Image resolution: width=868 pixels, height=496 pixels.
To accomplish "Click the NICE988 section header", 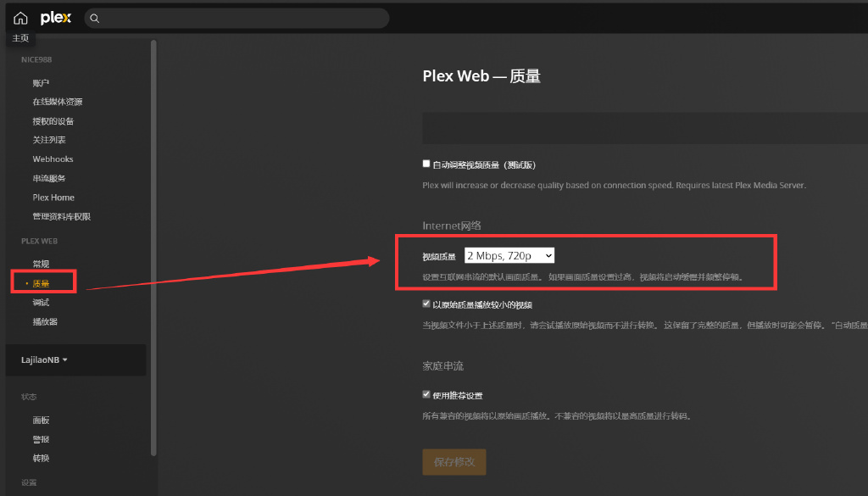I will tap(36, 60).
